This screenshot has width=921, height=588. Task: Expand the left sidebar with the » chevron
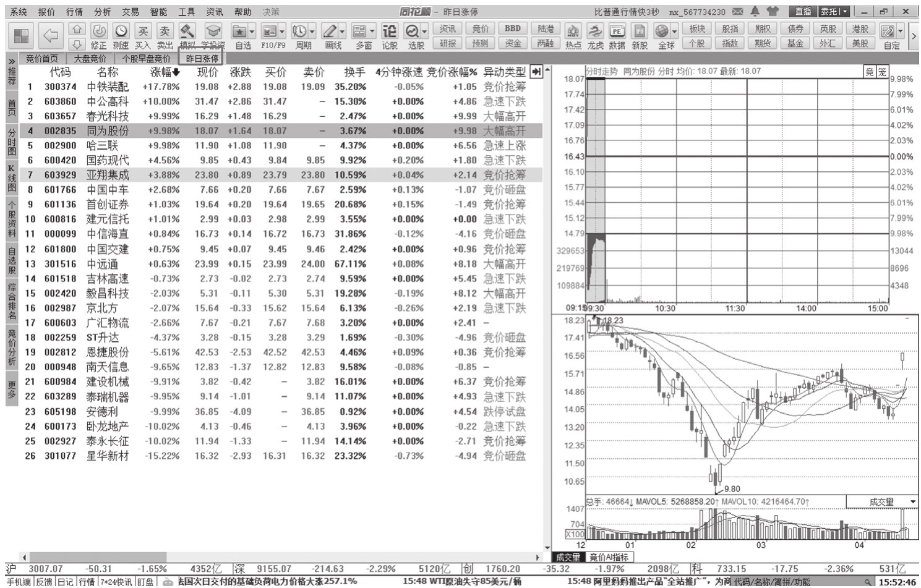point(11,61)
